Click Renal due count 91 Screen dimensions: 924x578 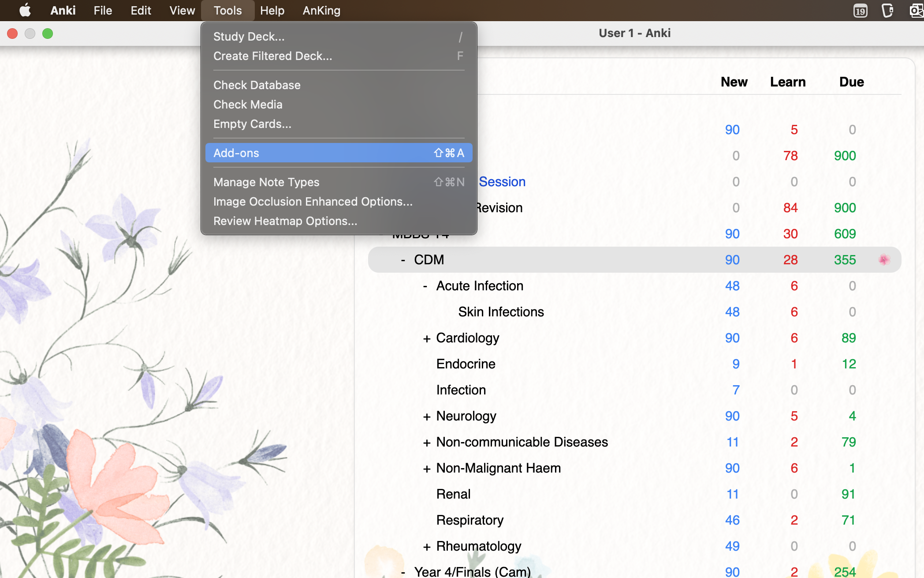(849, 494)
